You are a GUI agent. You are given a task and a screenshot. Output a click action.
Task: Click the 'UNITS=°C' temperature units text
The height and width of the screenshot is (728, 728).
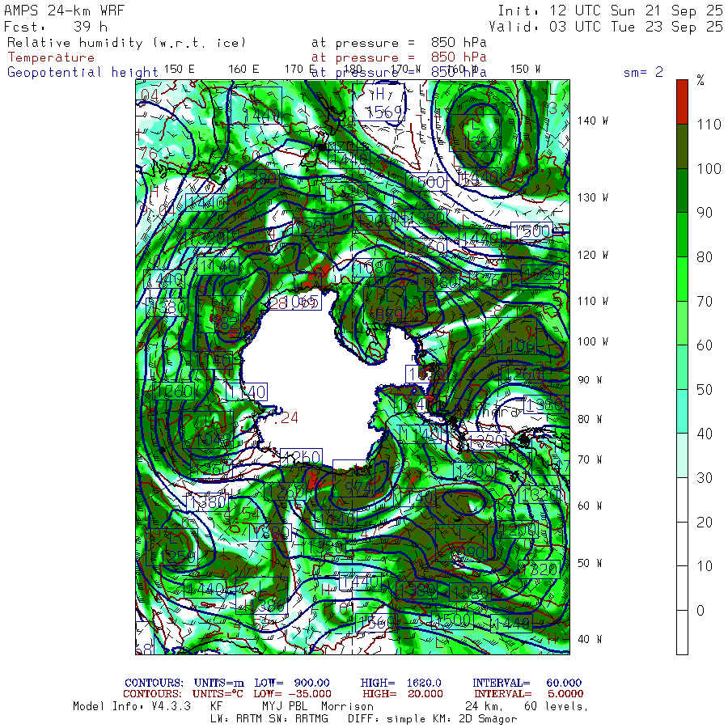click(x=218, y=694)
